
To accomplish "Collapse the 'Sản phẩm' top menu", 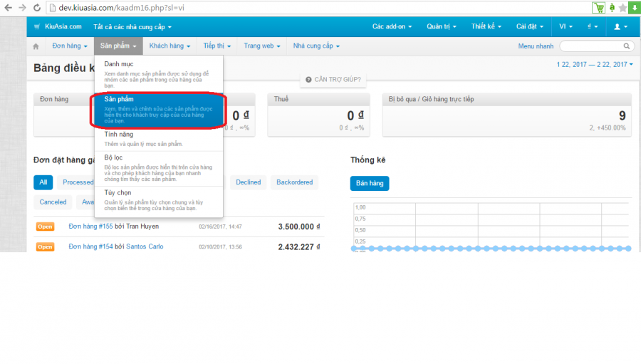I will pyautogui.click(x=118, y=46).
